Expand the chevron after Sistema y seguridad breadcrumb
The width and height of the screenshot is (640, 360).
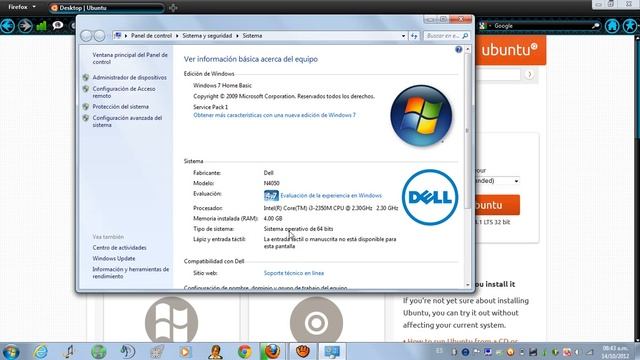(237, 36)
